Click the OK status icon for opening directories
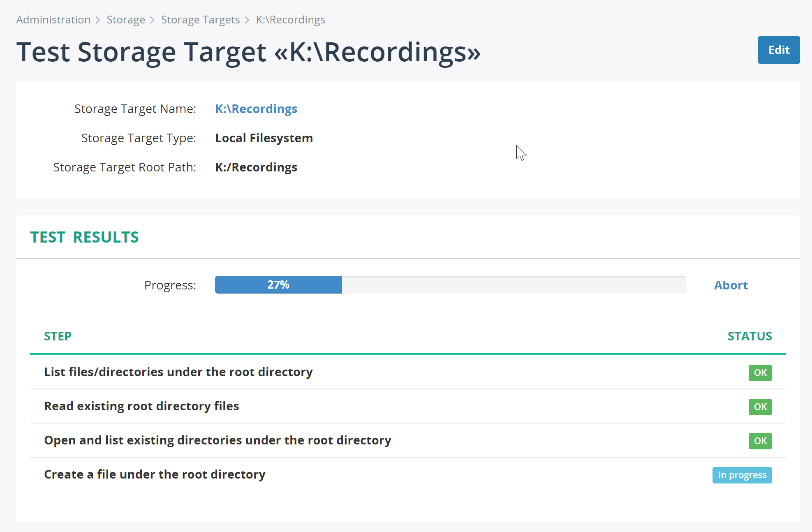Screen dimensions: 812x532 (760, 441)
